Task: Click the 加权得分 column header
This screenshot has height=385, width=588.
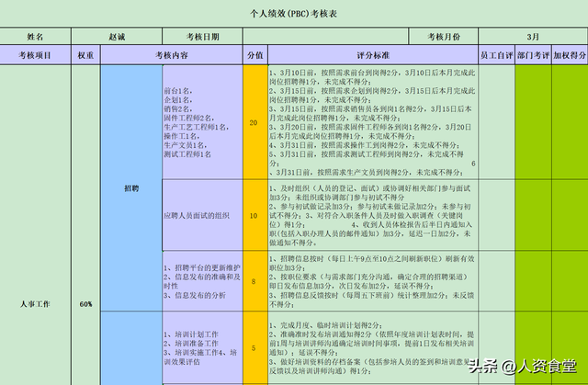Action: [570, 55]
